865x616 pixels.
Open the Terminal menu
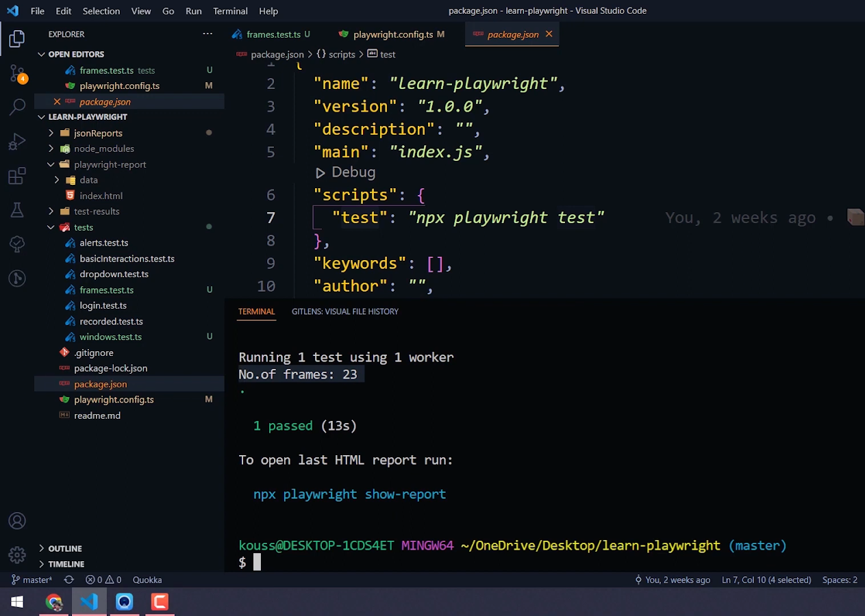(230, 11)
